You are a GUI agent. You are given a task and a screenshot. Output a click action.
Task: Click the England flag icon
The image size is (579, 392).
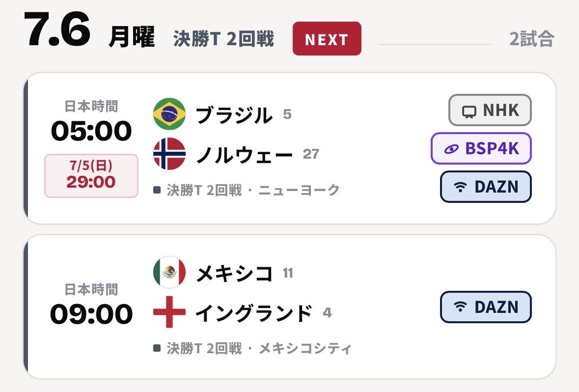[x=169, y=312]
